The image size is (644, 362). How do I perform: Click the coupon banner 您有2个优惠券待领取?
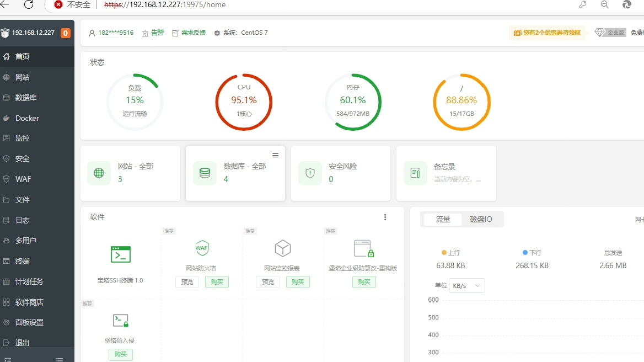tap(547, 33)
